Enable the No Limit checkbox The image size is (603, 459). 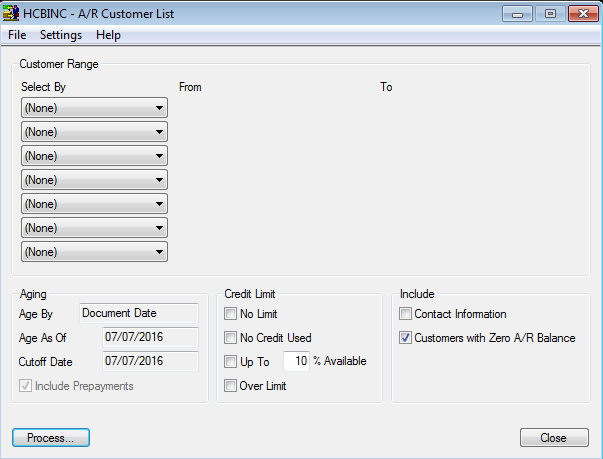(x=231, y=314)
